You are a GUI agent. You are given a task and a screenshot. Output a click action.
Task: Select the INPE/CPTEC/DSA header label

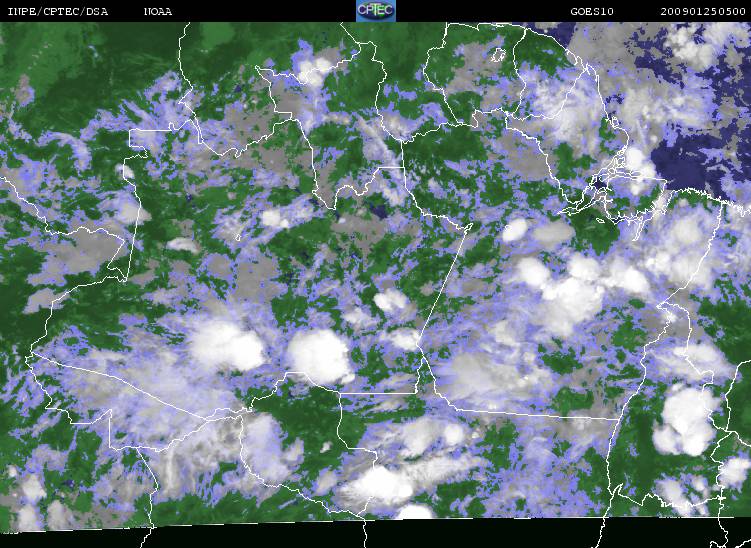pos(58,11)
